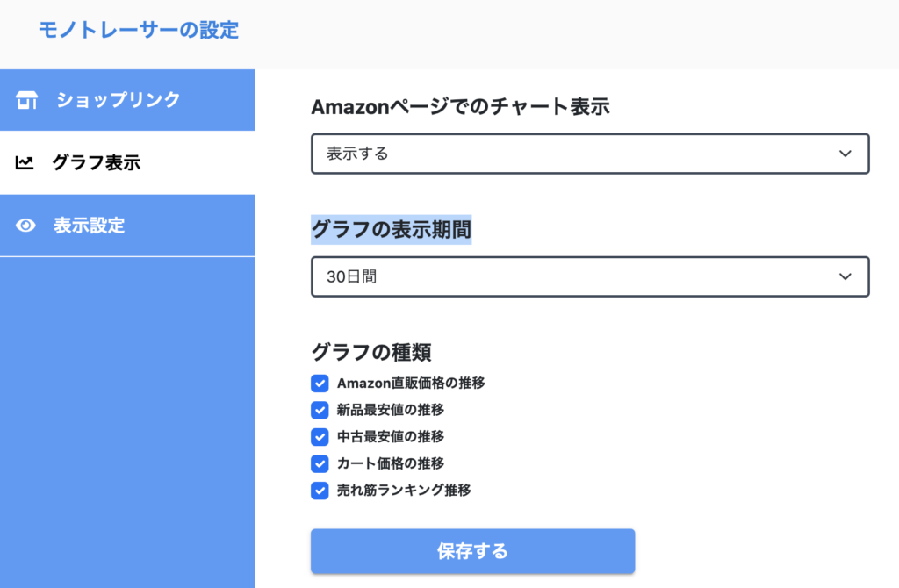Open the ショップリンク sidebar tab
This screenshot has width=899, height=588.
tap(127, 100)
